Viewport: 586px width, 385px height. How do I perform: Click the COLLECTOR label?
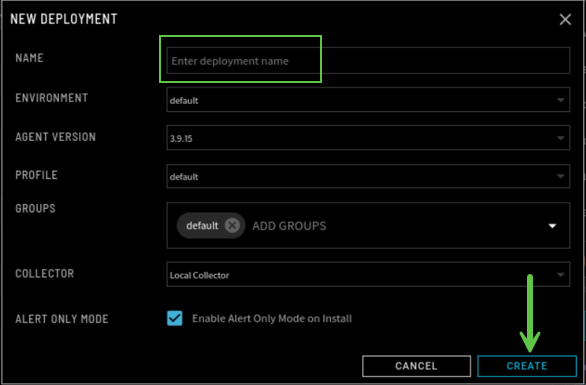[45, 274]
